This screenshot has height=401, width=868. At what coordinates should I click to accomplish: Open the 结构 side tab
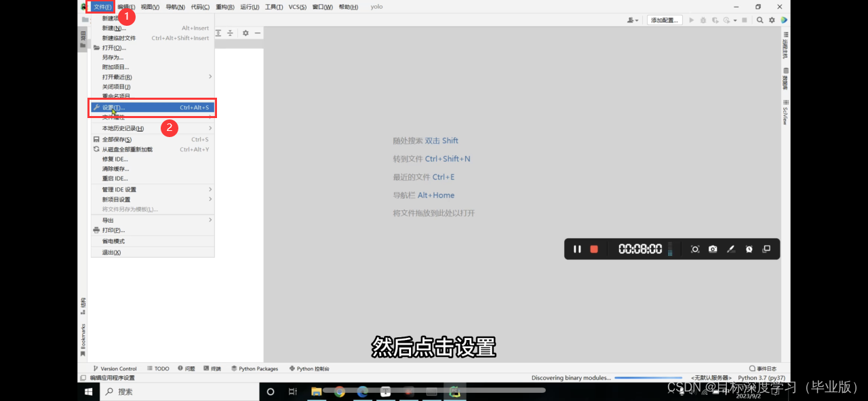[83, 305]
